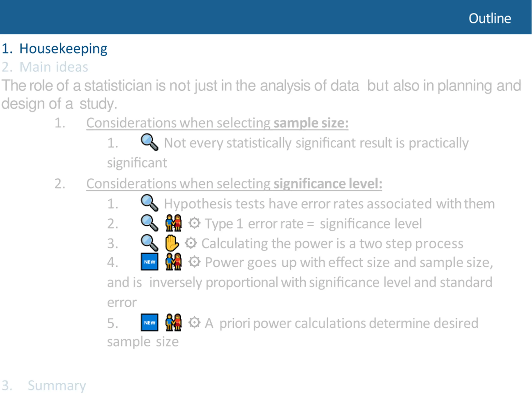
Task: Click the gear icon before 'A priori power'
Action: click(x=194, y=322)
